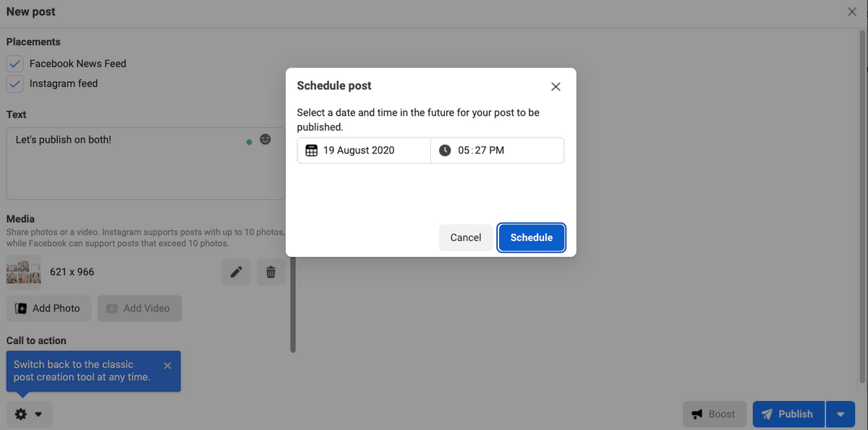This screenshot has height=430, width=868.
Task: Click the Add Video button
Action: click(x=140, y=308)
